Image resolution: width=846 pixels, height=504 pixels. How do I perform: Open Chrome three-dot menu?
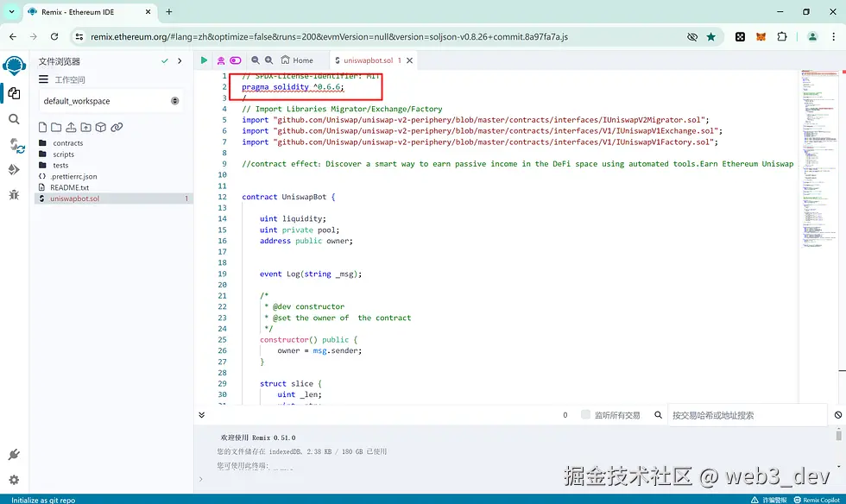tap(834, 37)
